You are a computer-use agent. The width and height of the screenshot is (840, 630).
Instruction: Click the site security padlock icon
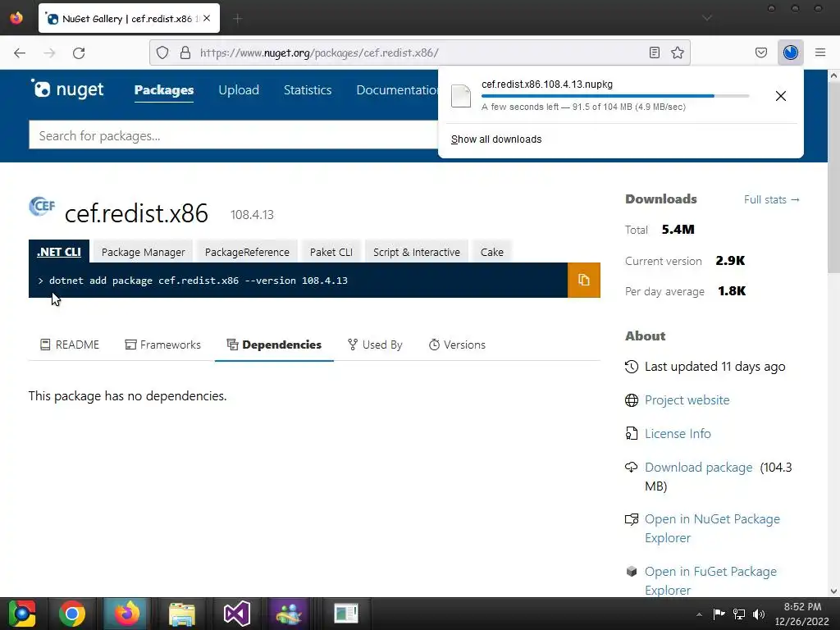185,52
